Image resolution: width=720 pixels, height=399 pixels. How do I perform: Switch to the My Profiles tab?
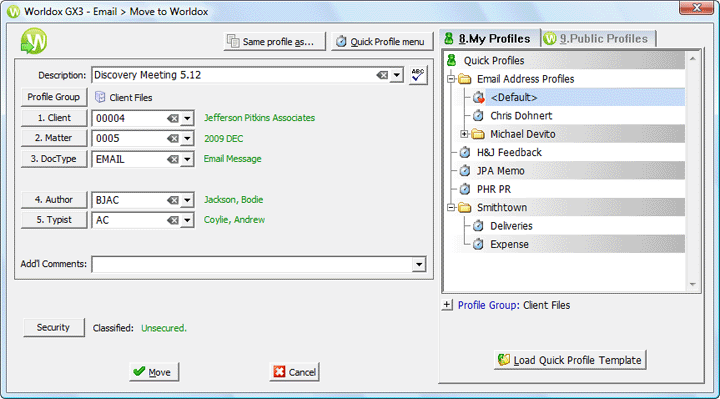489,39
